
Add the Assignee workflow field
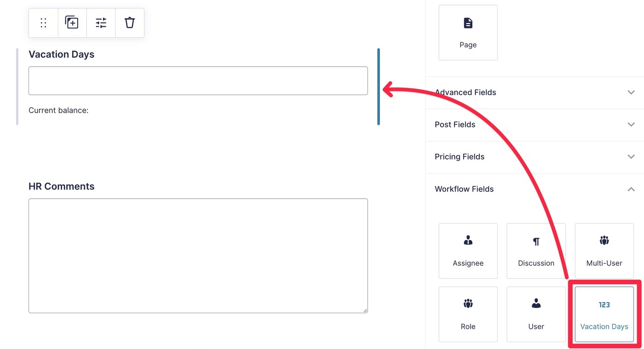[x=468, y=251]
